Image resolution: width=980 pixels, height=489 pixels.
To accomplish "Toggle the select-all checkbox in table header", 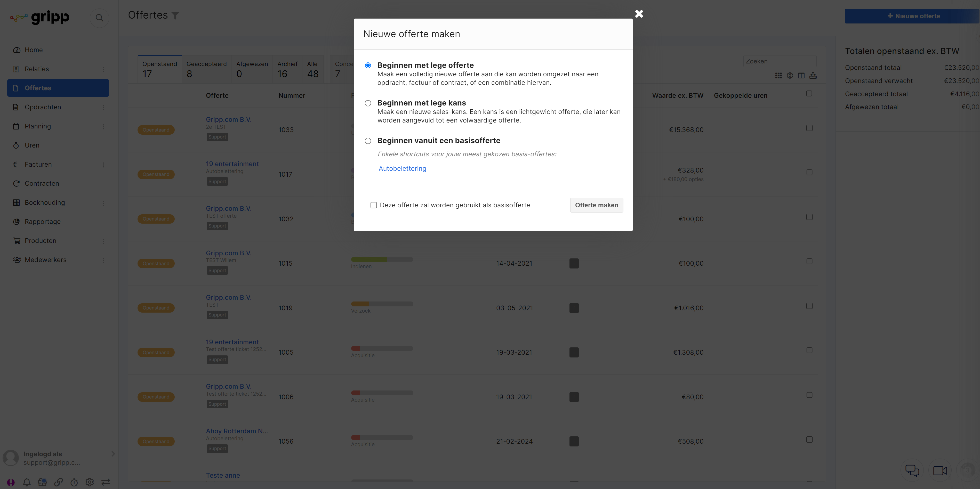I will [809, 94].
